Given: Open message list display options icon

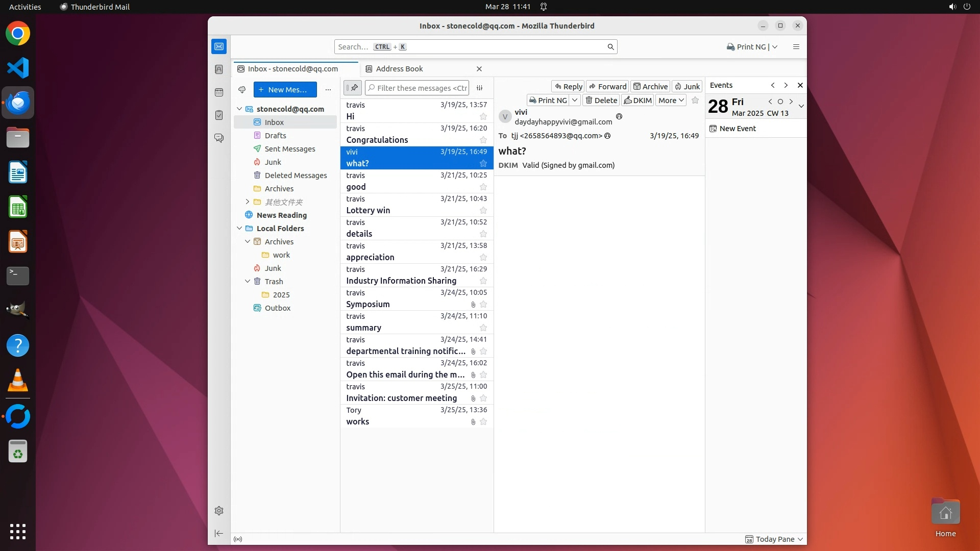Looking at the screenshot, I should coord(480,88).
